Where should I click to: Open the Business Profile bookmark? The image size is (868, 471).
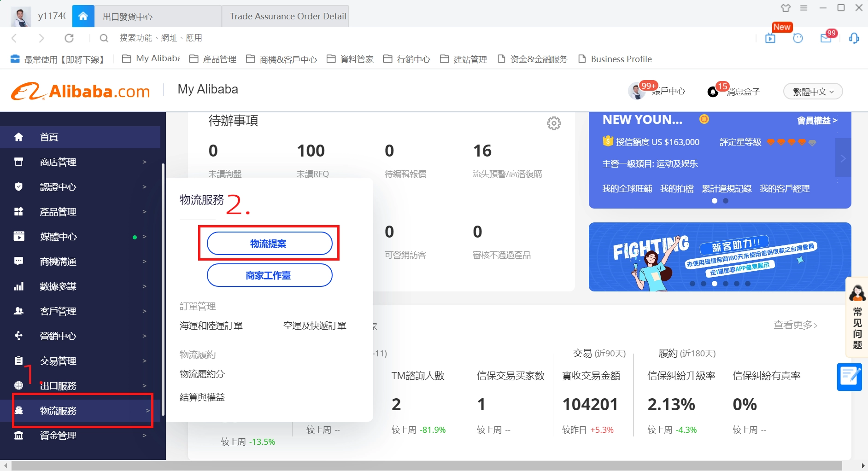(615, 59)
